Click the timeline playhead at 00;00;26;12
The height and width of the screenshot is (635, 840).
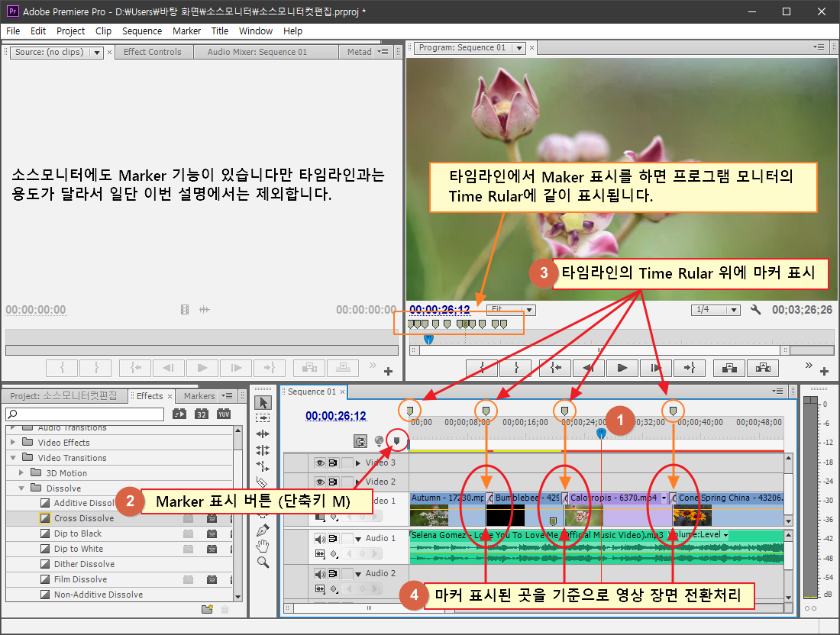point(601,434)
